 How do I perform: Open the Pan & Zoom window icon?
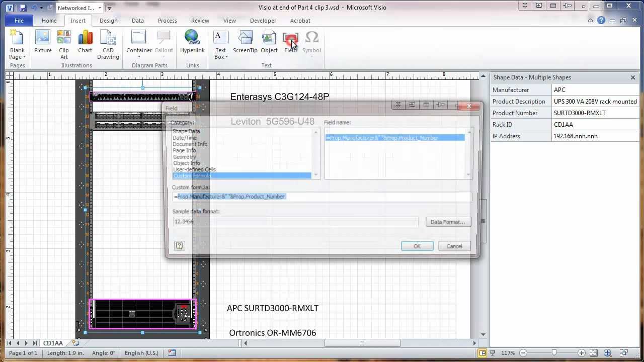point(608,353)
